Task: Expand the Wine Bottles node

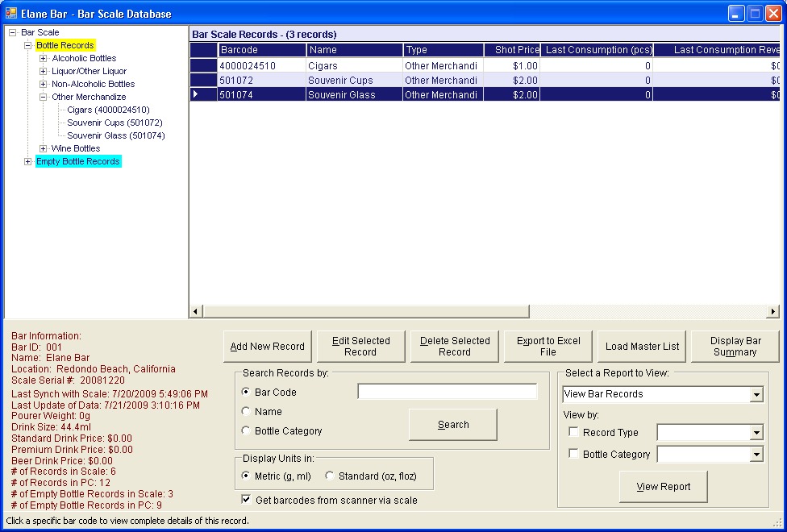Action: pos(44,148)
